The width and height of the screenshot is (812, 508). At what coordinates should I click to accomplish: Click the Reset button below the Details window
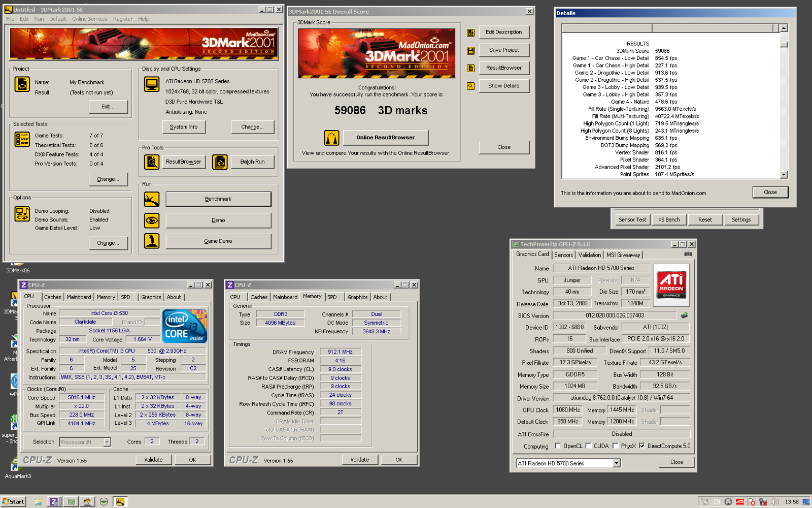click(x=705, y=220)
